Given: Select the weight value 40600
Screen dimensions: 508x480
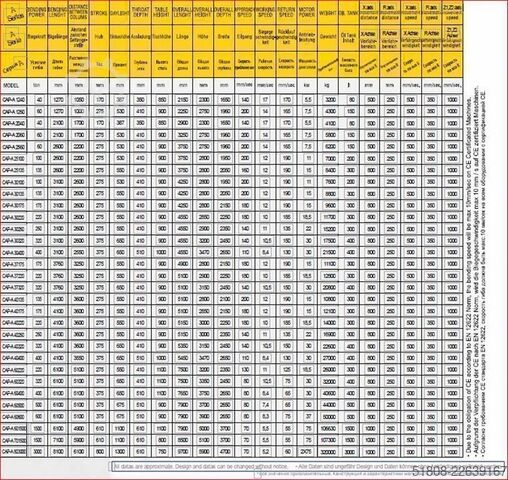Looking at the screenshot, I should [x=330, y=393].
